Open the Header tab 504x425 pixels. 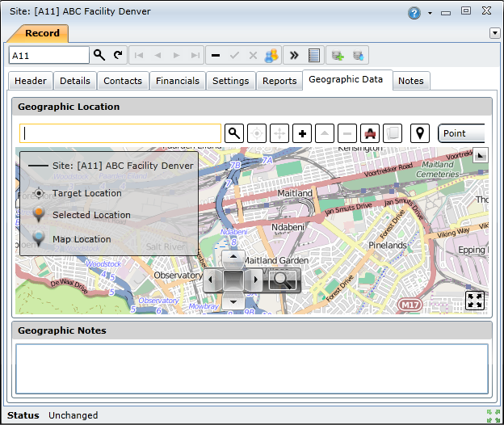pyautogui.click(x=31, y=81)
